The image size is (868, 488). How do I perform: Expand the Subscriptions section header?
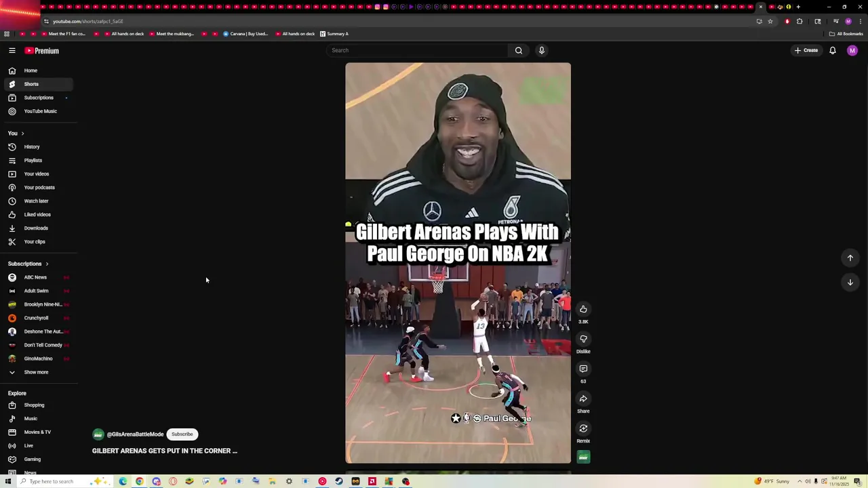click(28, 264)
